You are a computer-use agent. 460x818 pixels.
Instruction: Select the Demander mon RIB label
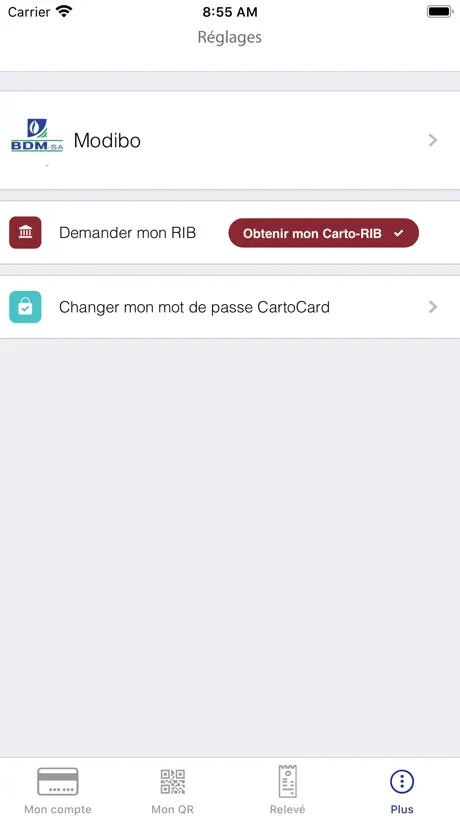click(x=127, y=233)
